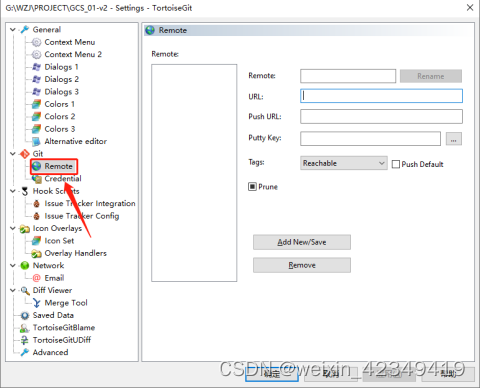Screen dimensions: 480x388
Task: Click the Putty Key browse button
Action: pos(454,139)
